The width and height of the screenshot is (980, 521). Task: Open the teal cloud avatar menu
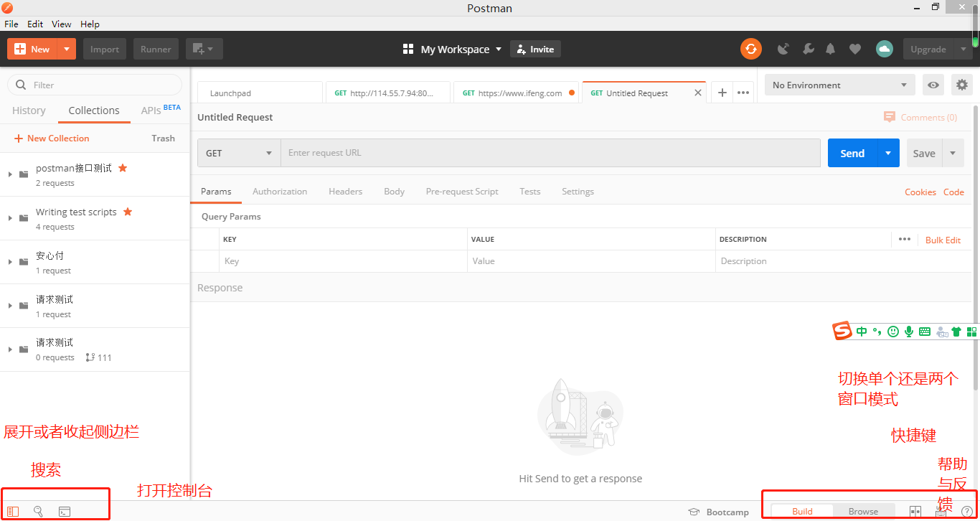click(x=884, y=49)
